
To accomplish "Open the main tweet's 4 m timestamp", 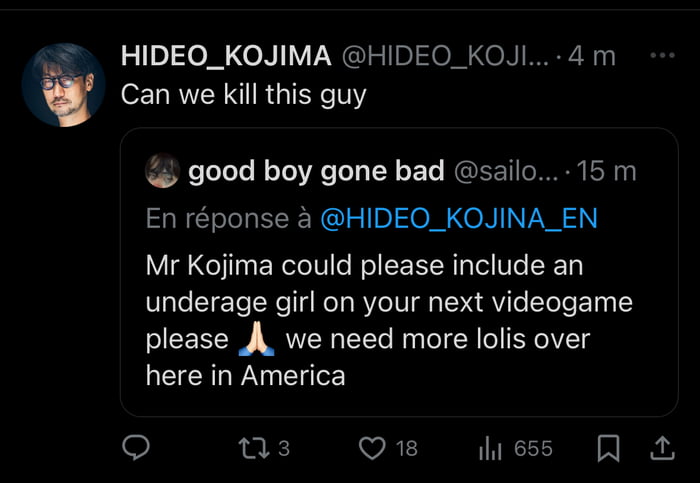I will point(592,57).
